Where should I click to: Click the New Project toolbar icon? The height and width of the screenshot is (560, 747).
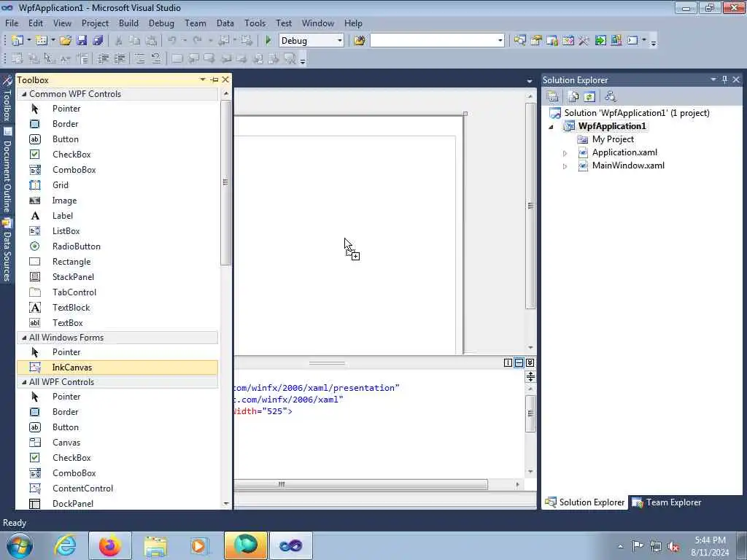pos(18,41)
